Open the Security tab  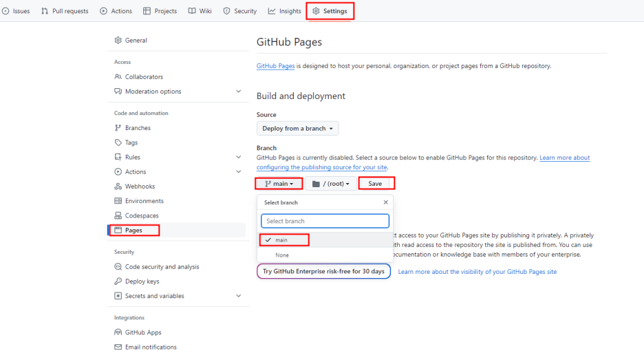pos(240,11)
